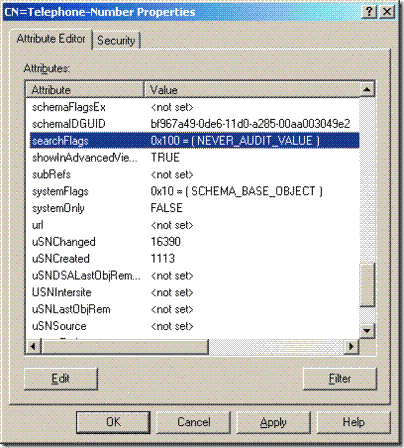Click the vertical scrollbar thumb
The height and width of the screenshot is (448, 404).
pyautogui.click(x=367, y=285)
